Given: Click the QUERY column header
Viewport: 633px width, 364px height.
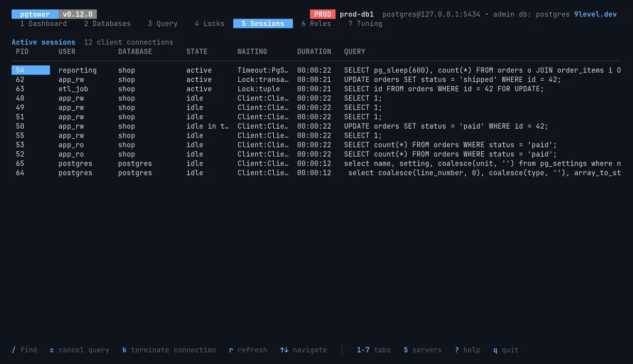Looking at the screenshot, I should [x=354, y=52].
